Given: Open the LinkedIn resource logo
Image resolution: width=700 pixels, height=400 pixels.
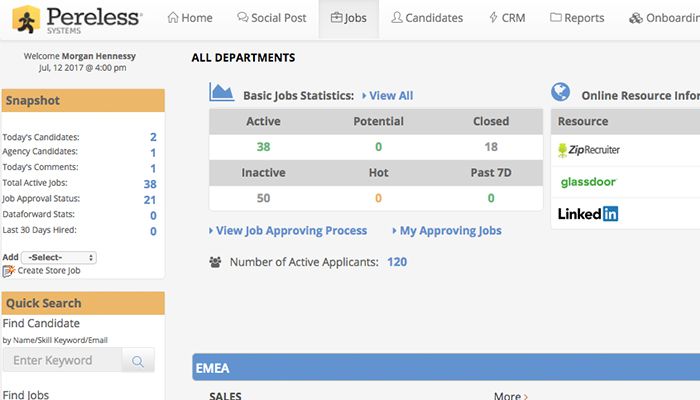Looking at the screenshot, I should (x=587, y=213).
